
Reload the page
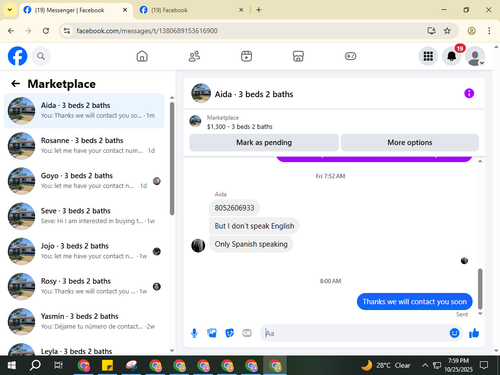[46, 31]
